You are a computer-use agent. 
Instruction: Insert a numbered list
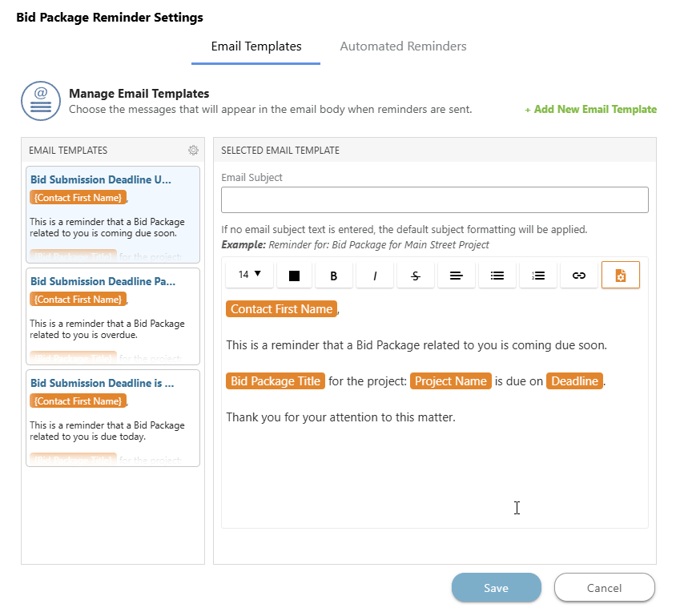click(x=538, y=276)
